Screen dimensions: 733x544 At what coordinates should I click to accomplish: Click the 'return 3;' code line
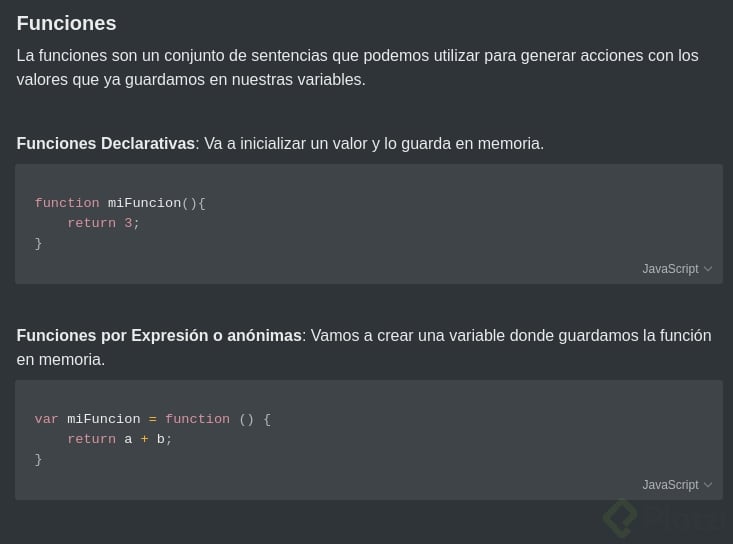tap(103, 223)
